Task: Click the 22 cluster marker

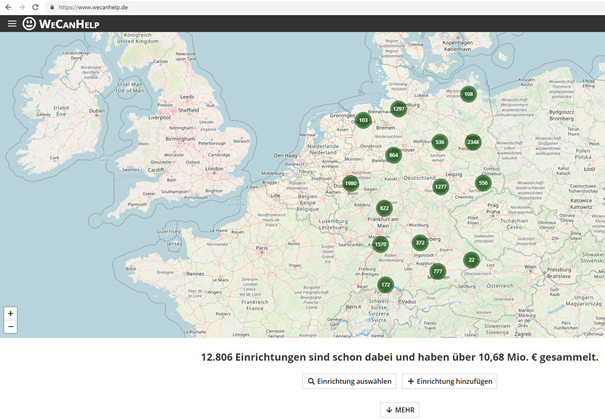Action: 471,260
